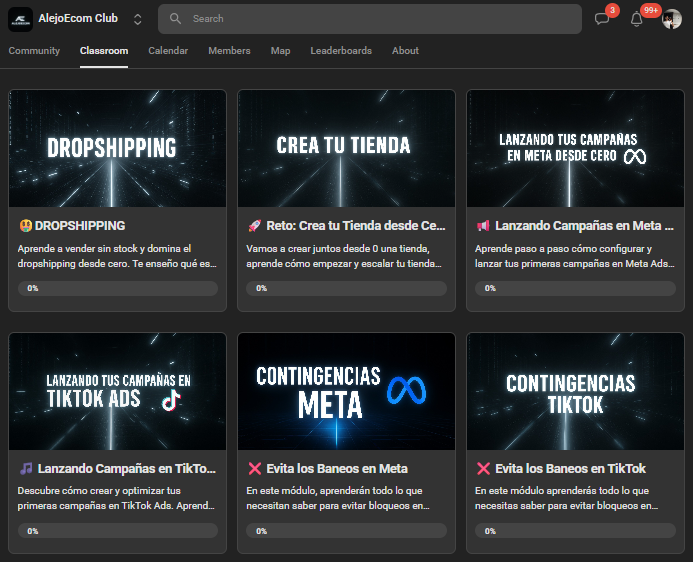Click the search magnifier icon
The width and height of the screenshot is (693, 562).
[x=176, y=19]
